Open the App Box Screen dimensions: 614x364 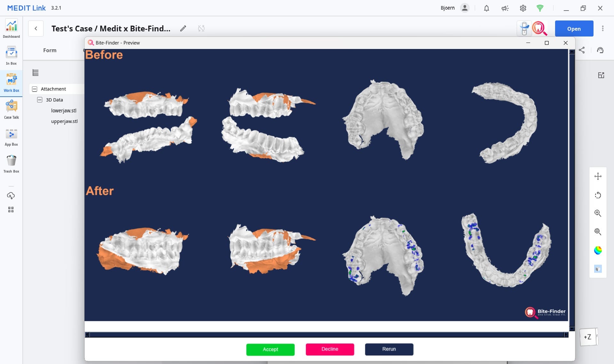click(11, 137)
